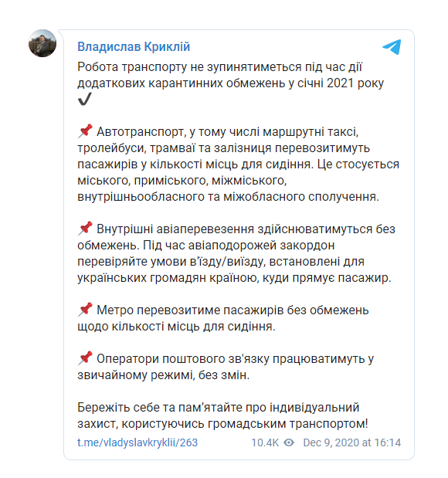
Task: Open the Владислав Криклій channel name link
Action: click(134, 47)
